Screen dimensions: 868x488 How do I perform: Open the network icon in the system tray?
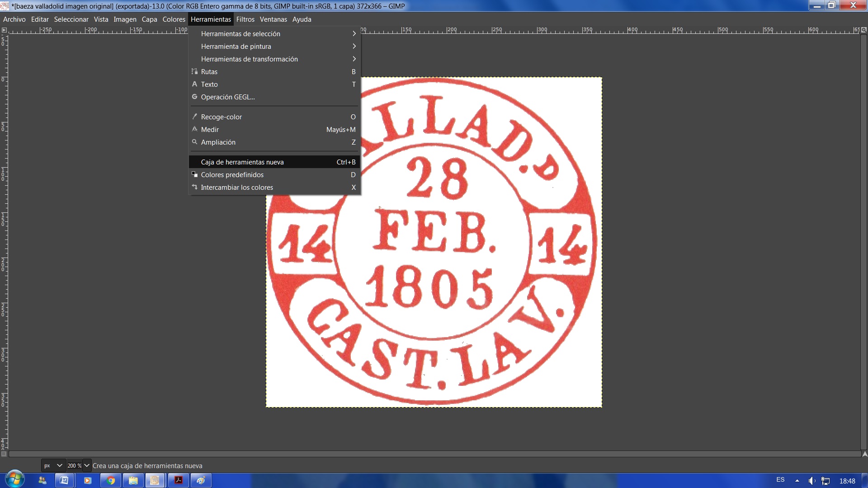[x=826, y=481]
